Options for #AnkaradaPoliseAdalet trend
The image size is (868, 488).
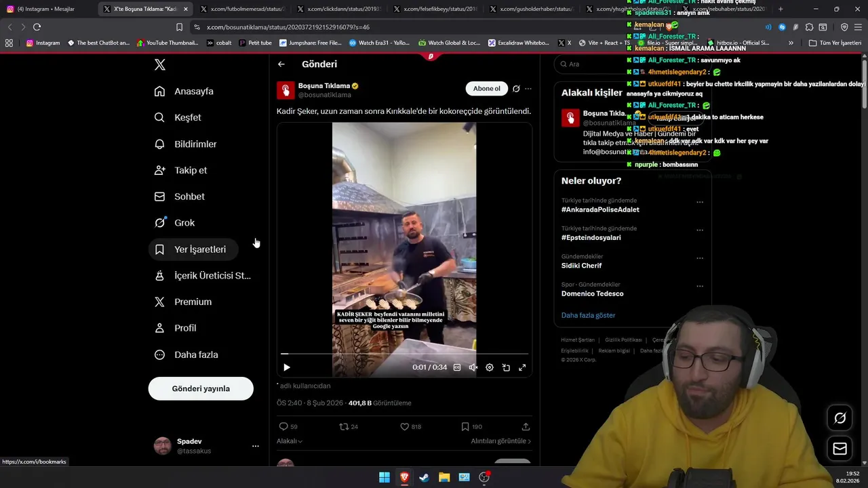click(x=700, y=202)
